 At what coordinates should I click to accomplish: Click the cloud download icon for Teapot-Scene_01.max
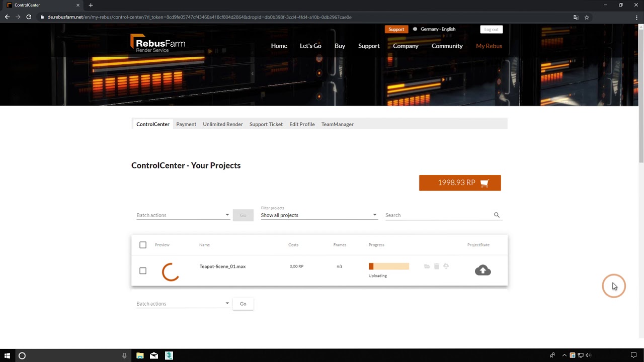click(446, 266)
